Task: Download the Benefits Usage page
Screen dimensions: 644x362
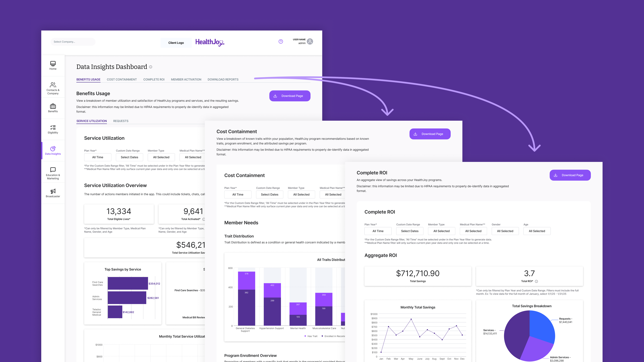Action: click(290, 96)
